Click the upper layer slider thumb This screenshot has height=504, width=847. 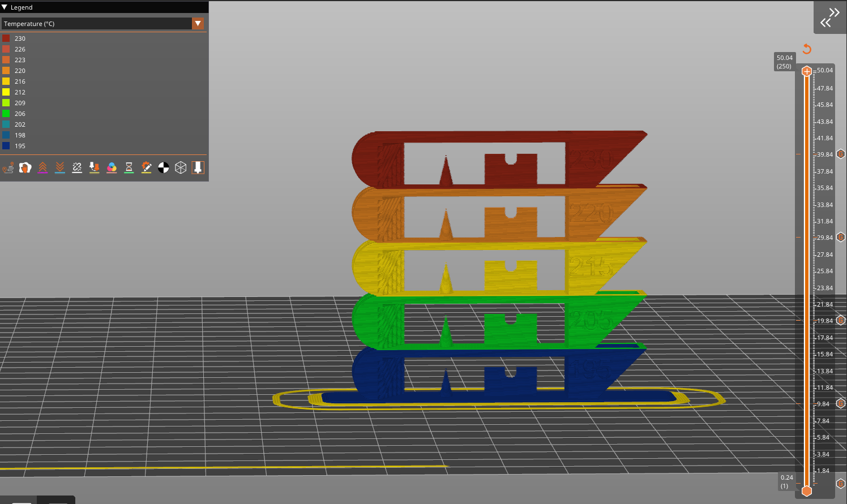pos(807,71)
